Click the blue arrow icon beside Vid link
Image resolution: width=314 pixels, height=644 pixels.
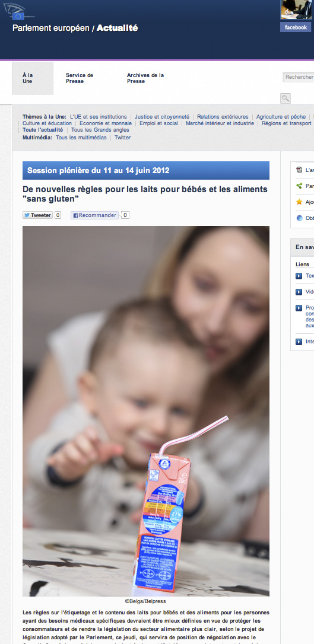[299, 292]
